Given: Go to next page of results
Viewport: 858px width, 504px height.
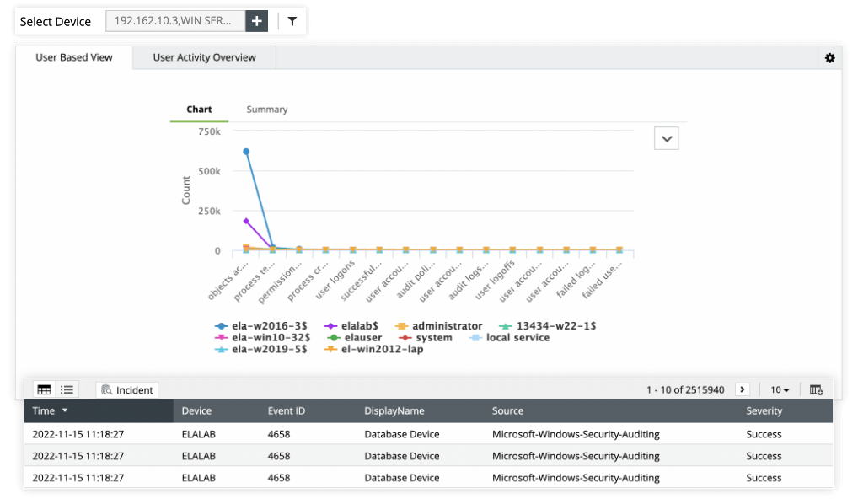Looking at the screenshot, I should 743,389.
